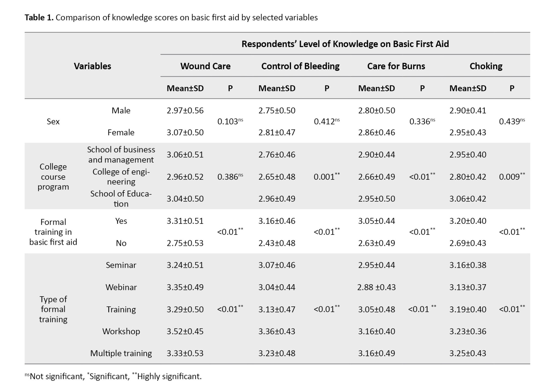
Task: Click the 'Highly significant' footnote text
Action: tap(169, 376)
